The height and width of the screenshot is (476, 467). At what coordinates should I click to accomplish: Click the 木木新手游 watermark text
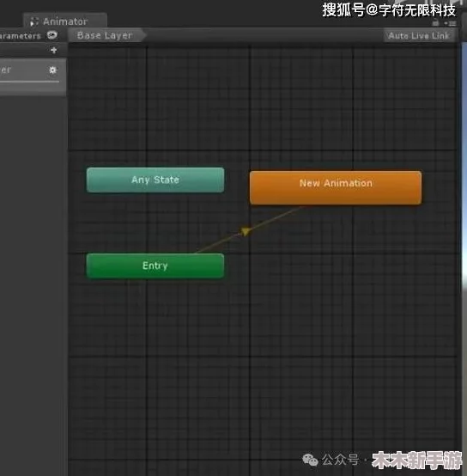pos(417,461)
